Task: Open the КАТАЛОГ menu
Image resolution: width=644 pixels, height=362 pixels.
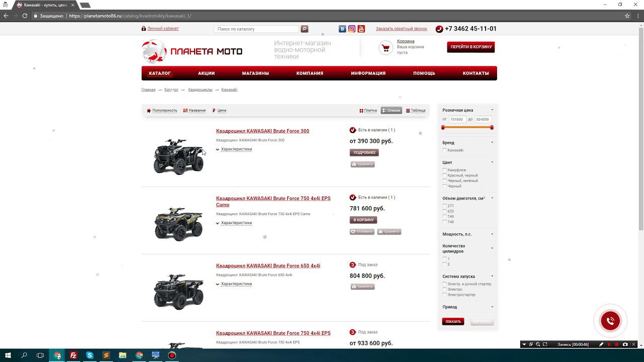Action: 159,73
